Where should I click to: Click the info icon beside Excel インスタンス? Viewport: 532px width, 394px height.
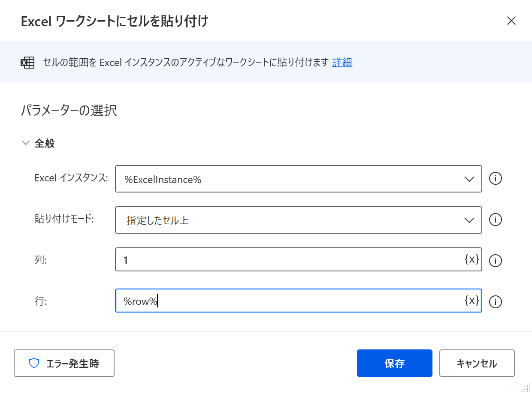coord(495,179)
